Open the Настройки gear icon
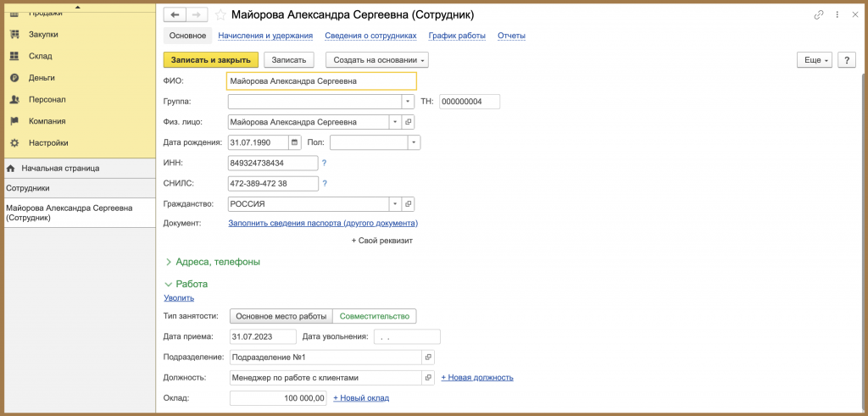This screenshot has height=416, width=868. point(15,142)
